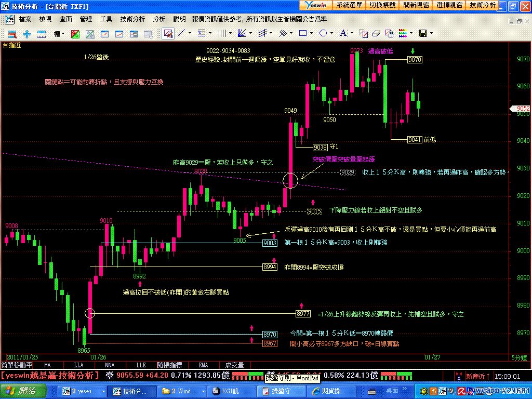Click the first toolbar icon with red rows
The height and width of the screenshot is (399, 532).
pyautogui.click(x=12, y=34)
